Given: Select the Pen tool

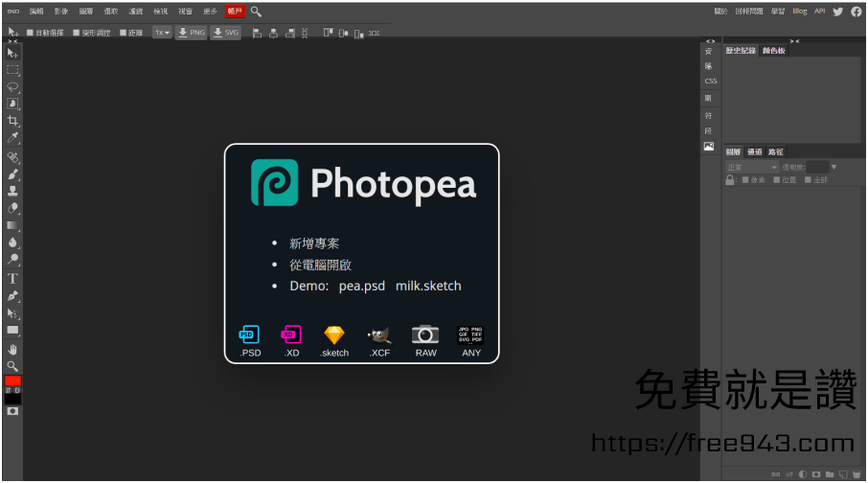Looking at the screenshot, I should coord(12,296).
